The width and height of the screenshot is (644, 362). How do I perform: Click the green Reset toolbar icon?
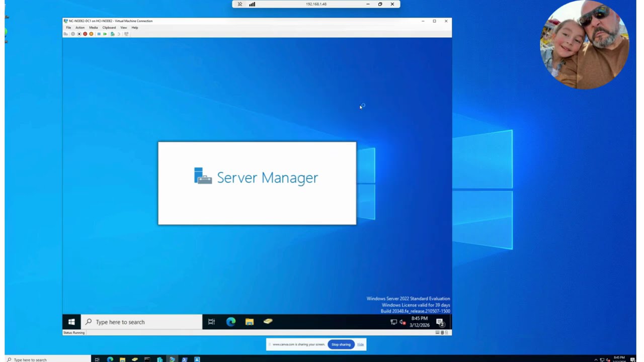pos(105,34)
